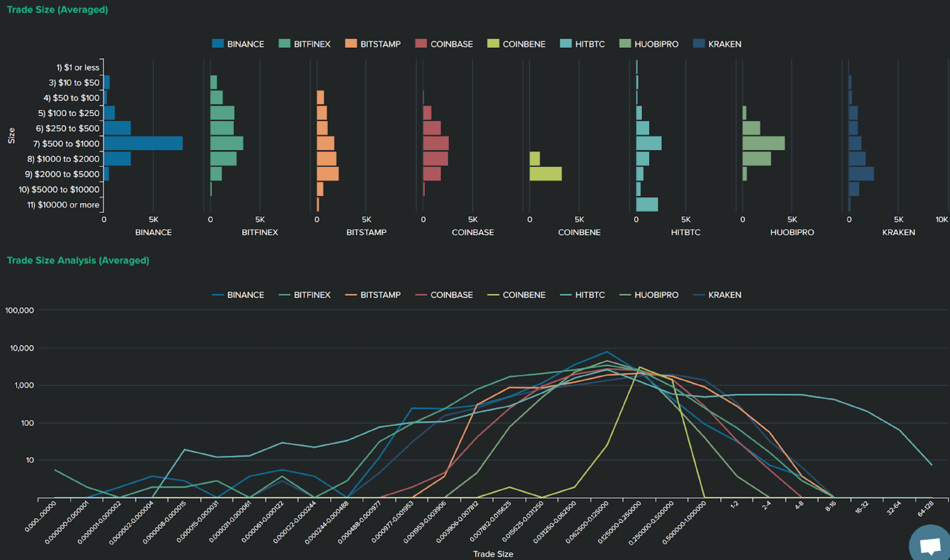This screenshot has height=560, width=950.
Task: Click '3) $10 to $50' size label
Action: click(x=74, y=83)
